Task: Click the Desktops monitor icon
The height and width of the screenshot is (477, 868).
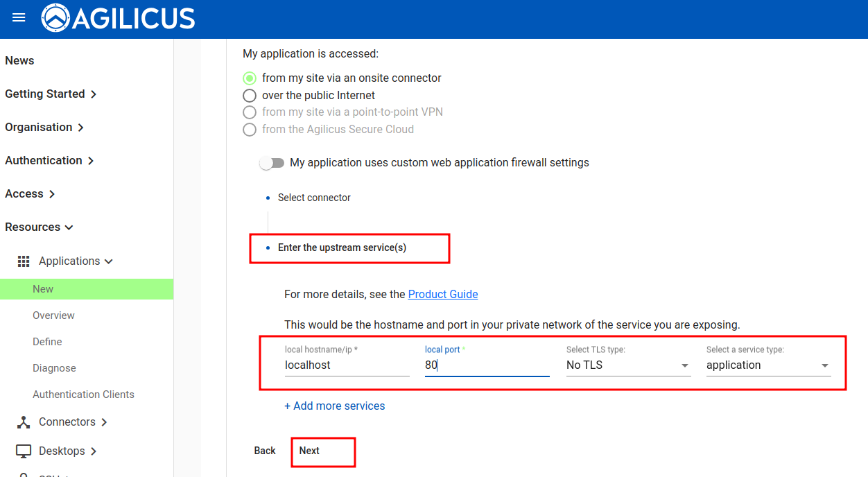Action: click(24, 451)
